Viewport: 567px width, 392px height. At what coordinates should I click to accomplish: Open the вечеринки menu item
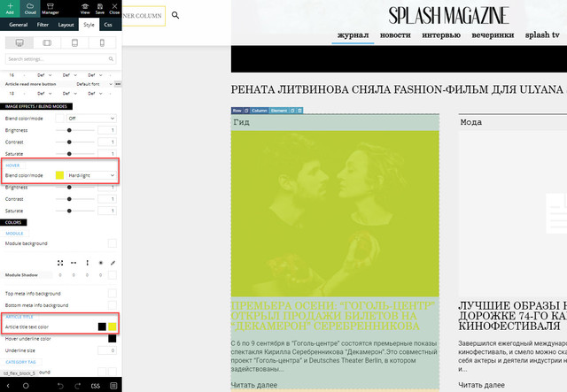pyautogui.click(x=493, y=35)
